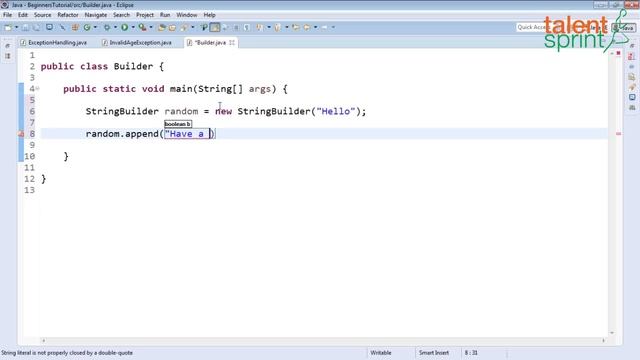Image resolution: width=640 pixels, height=360 pixels.
Task: Open the File menu
Action: pos(7,15)
